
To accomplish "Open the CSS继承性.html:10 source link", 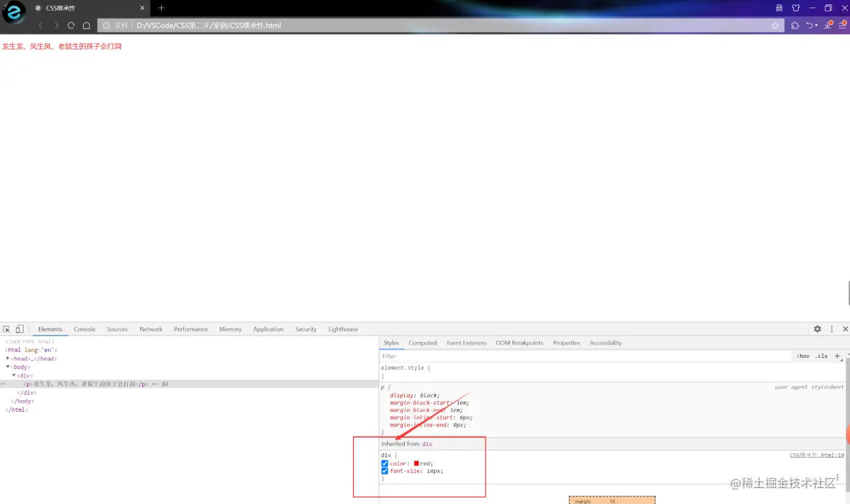I will point(817,455).
